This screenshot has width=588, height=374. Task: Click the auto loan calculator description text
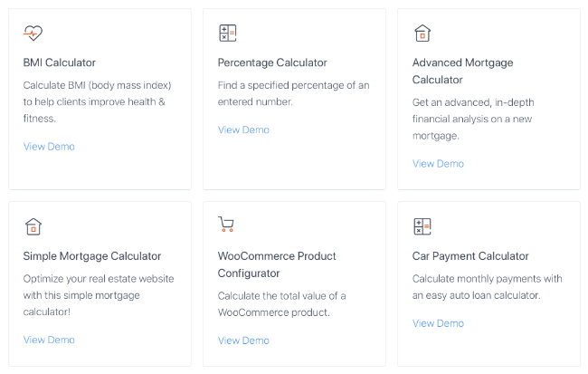tap(488, 287)
